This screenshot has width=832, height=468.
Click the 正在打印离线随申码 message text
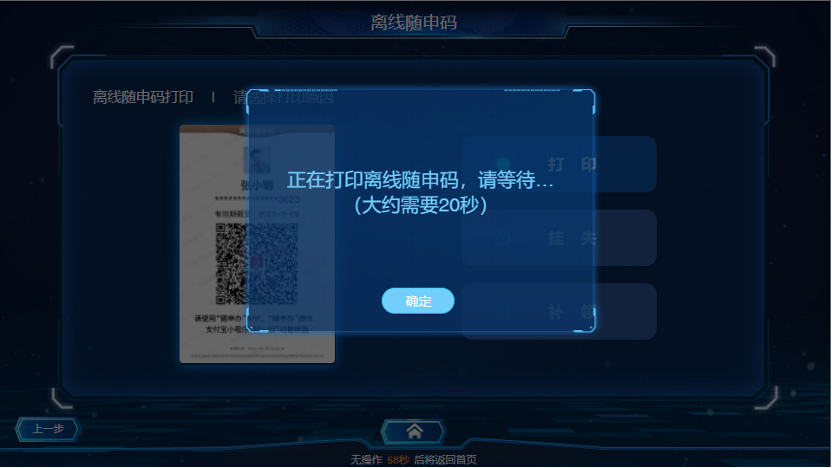420,180
